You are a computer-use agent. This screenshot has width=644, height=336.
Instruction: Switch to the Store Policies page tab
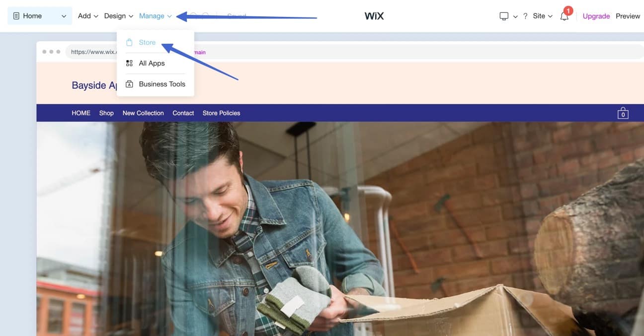[221, 113]
